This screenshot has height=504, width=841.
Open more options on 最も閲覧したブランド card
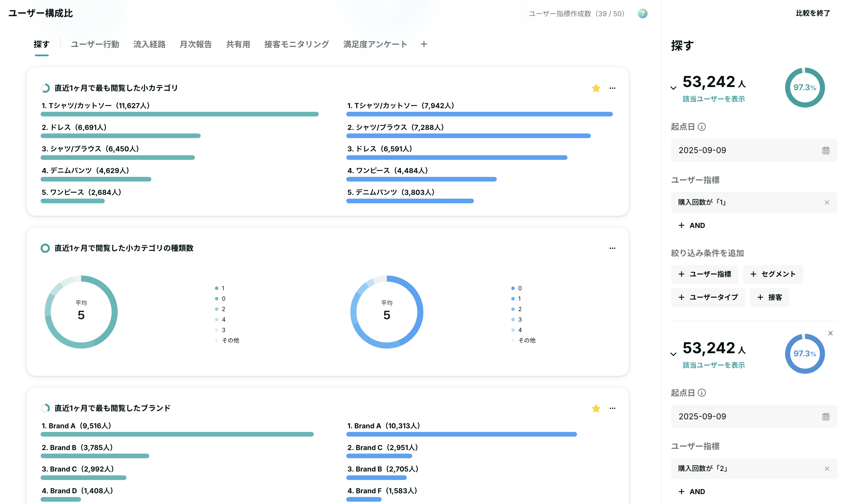coord(612,408)
